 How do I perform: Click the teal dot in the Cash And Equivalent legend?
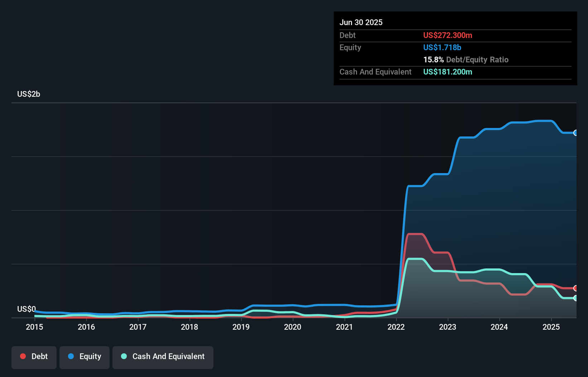coord(124,357)
